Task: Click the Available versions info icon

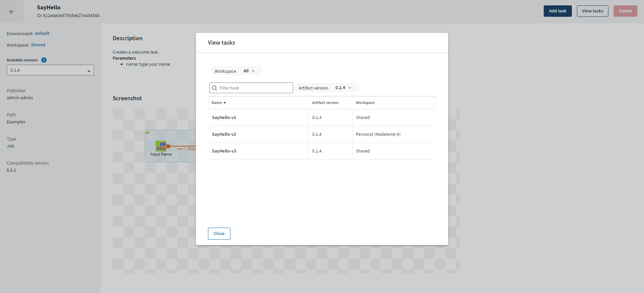Action: click(44, 60)
